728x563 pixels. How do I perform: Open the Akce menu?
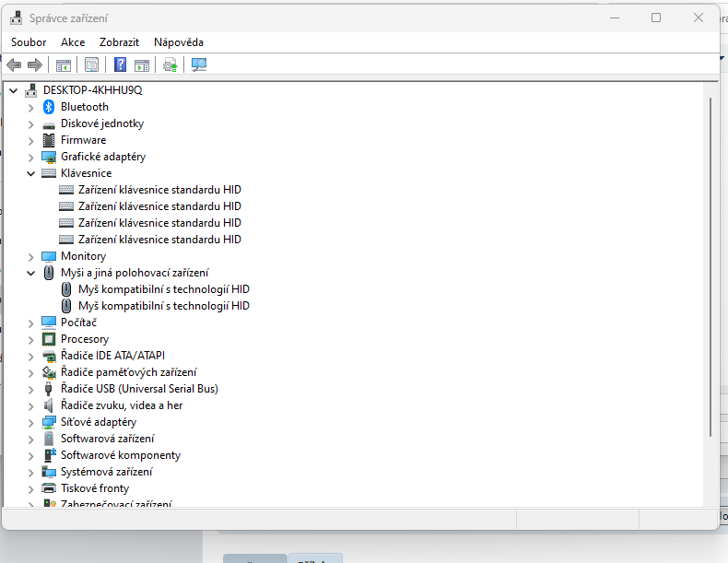(73, 42)
